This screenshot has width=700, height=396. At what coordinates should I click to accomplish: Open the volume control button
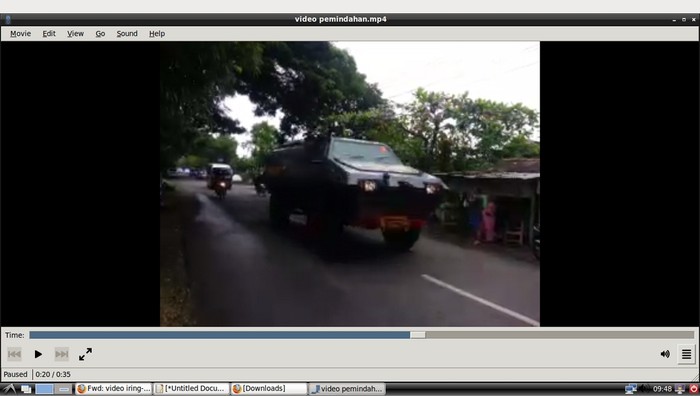point(665,354)
